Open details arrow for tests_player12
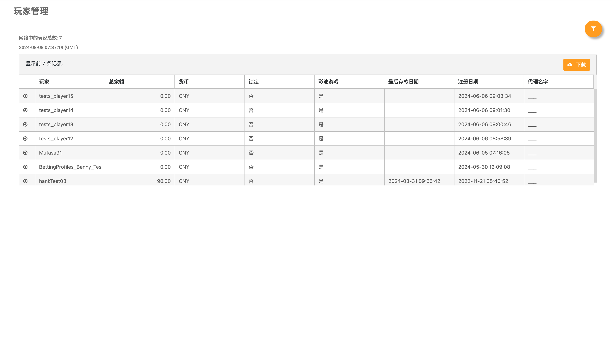 coord(25,139)
